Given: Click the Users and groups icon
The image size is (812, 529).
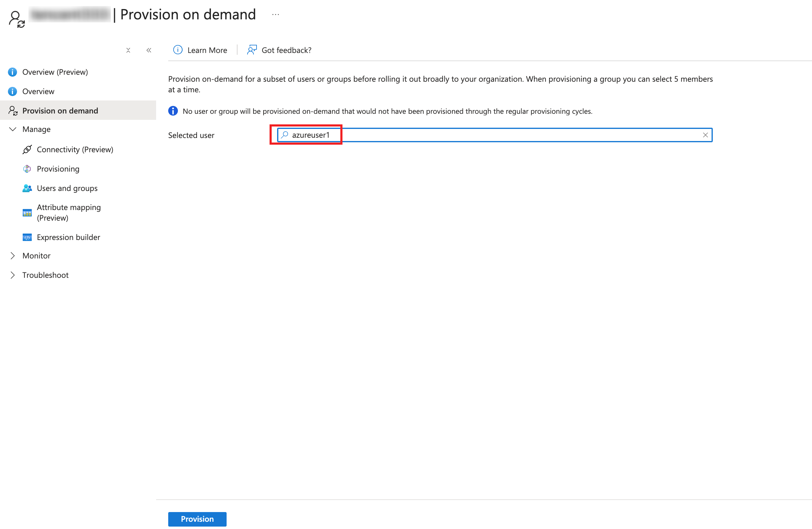Looking at the screenshot, I should pos(27,188).
